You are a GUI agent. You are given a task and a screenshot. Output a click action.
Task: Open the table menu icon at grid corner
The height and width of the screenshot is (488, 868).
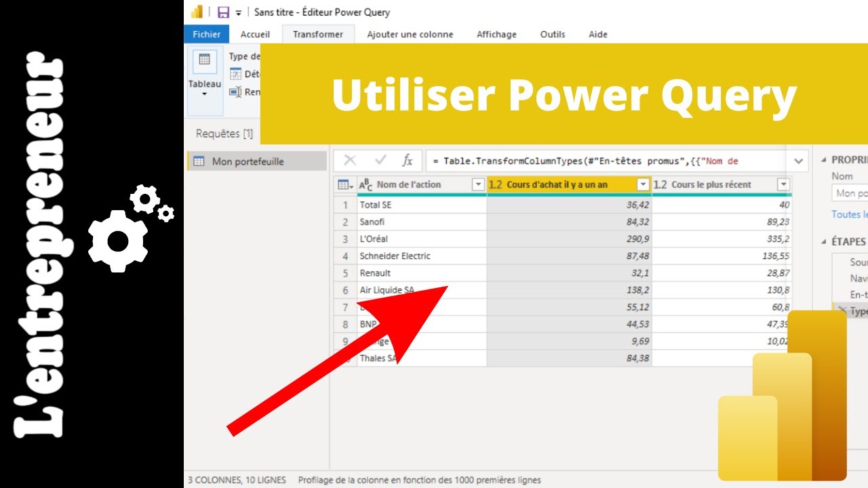tap(345, 184)
